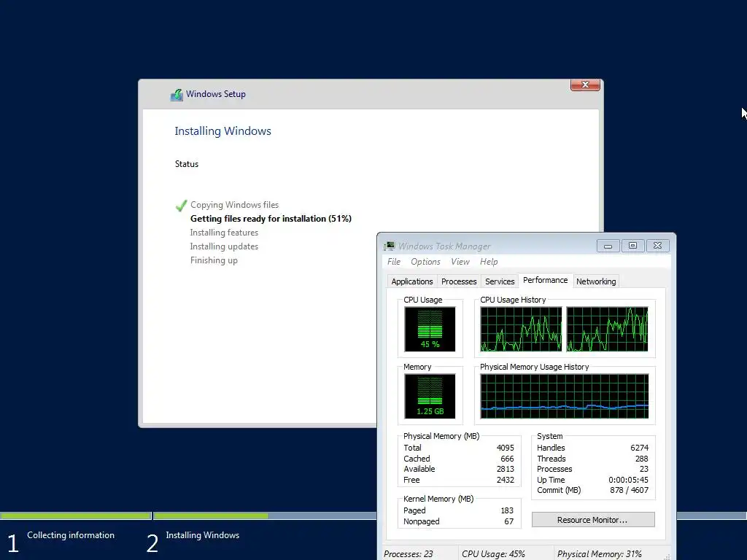Select the Performance tab
This screenshot has height=560, width=747.
[x=546, y=281]
